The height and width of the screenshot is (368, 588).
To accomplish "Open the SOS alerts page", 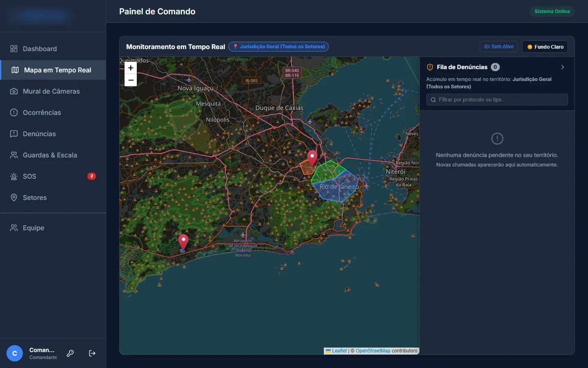I will [x=53, y=176].
